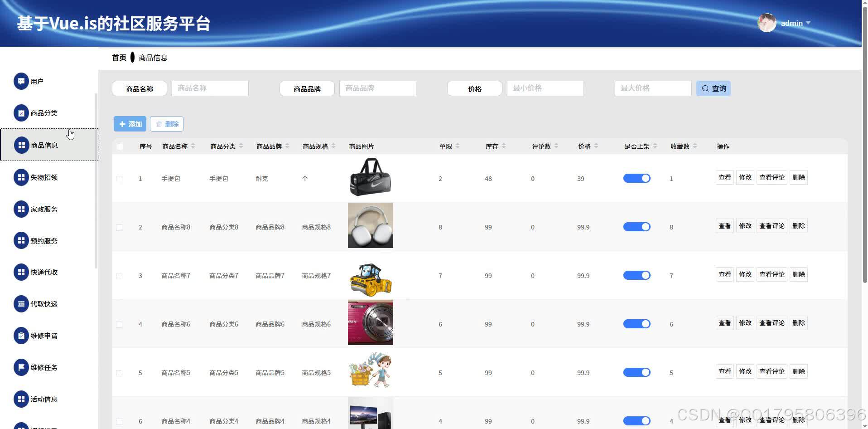Click the 商品名称 search input

tap(210, 88)
